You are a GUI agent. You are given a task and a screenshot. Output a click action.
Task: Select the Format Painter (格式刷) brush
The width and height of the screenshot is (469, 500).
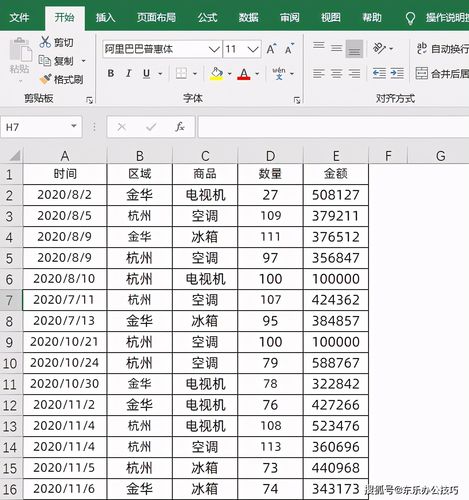pos(45,79)
